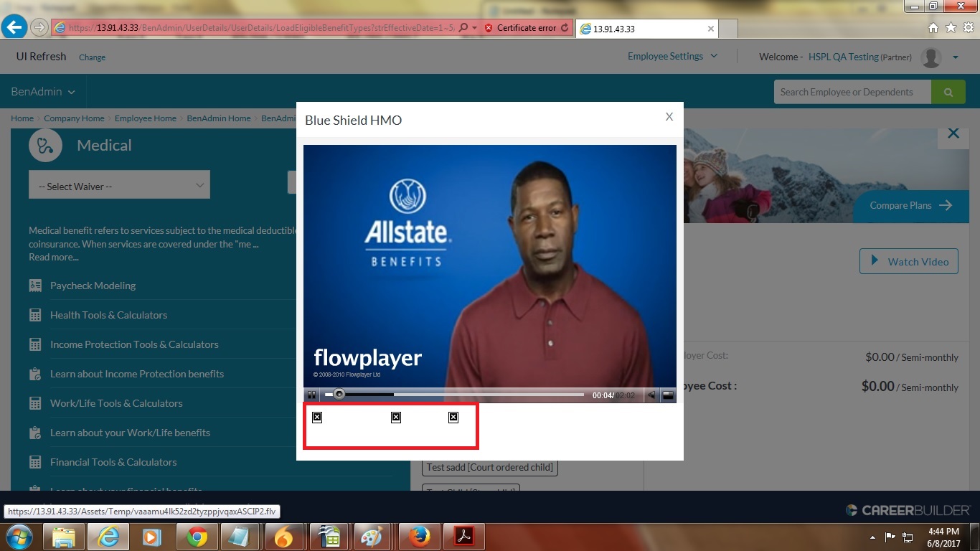Open the Select Waiver dropdown
This screenshot has width=980, height=551.
pyautogui.click(x=119, y=185)
